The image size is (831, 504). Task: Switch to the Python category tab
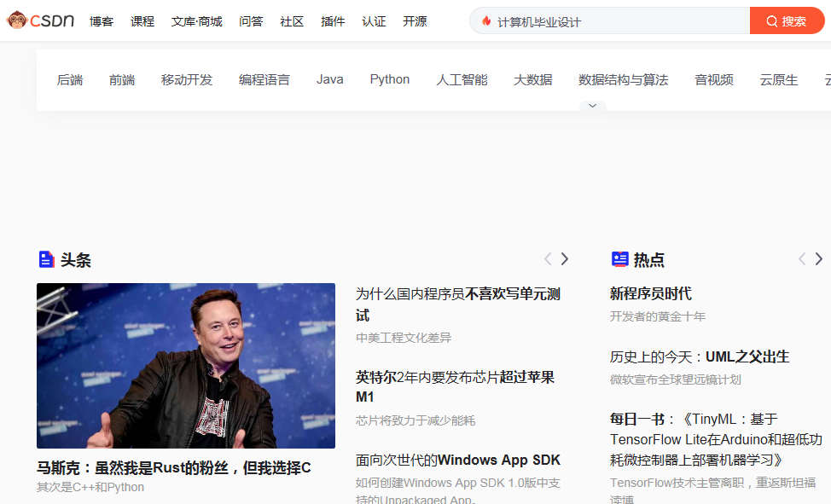[390, 78]
